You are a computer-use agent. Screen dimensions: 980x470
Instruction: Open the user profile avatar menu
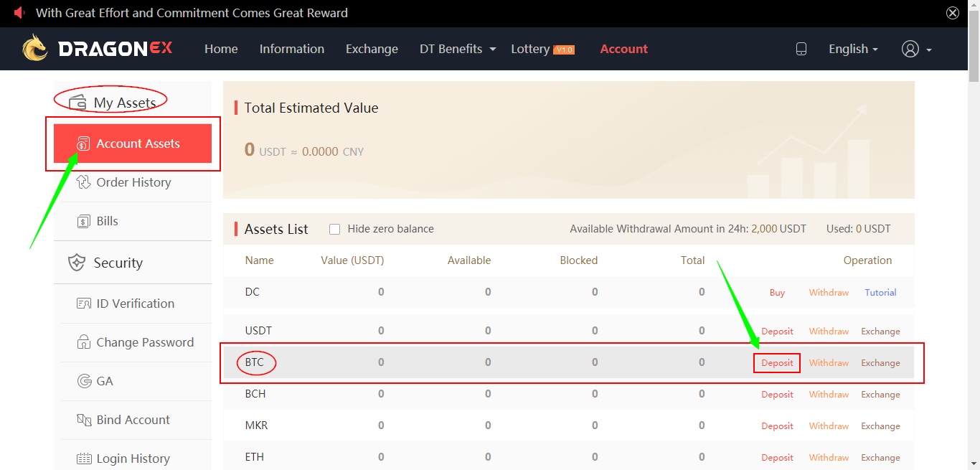pyautogui.click(x=910, y=49)
